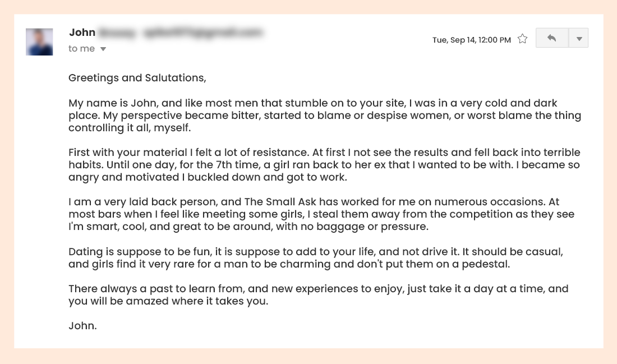The image size is (617, 364).
Task: Click the Tue, Sep 14, 12:00 PM timestamp
Action: (471, 40)
